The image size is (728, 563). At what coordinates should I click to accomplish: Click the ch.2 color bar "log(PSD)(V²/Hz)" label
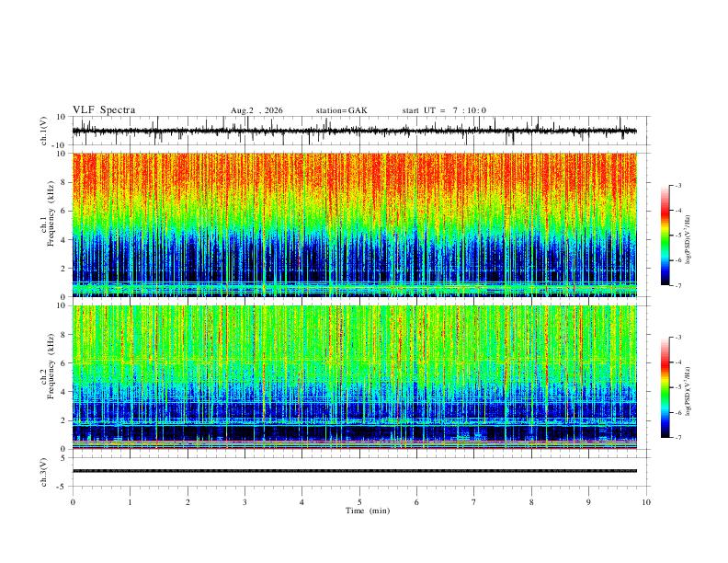(x=688, y=391)
